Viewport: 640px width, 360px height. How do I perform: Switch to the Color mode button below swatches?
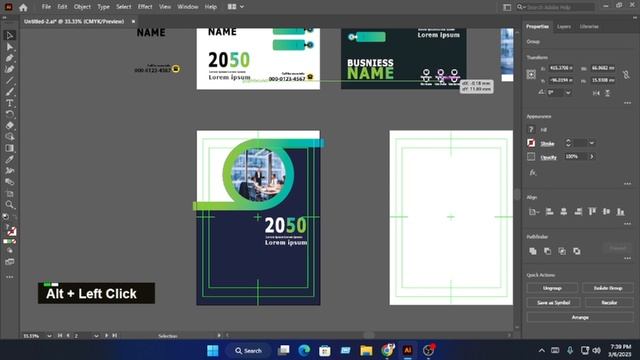coord(5,241)
